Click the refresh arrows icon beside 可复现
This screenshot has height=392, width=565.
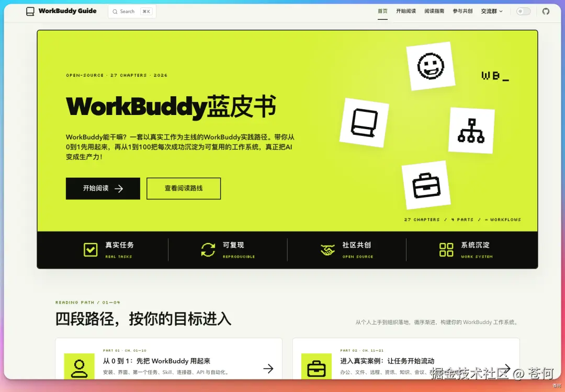click(x=208, y=249)
